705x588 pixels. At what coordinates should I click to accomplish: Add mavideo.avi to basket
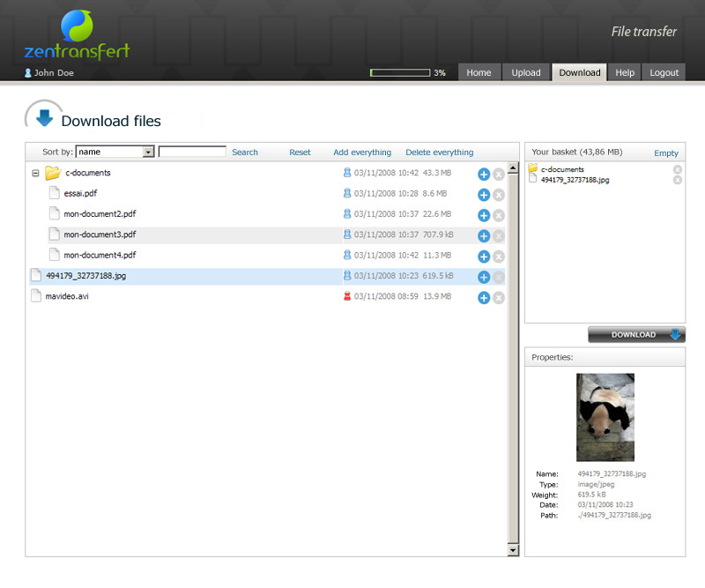point(484,298)
